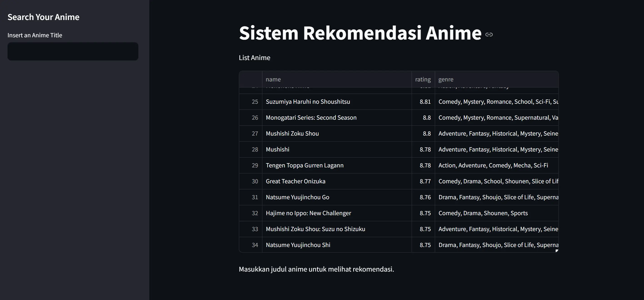Select Suzumiya Haruhi no Shoushitsu in the list
Screen dimensions: 644x300
[308, 102]
